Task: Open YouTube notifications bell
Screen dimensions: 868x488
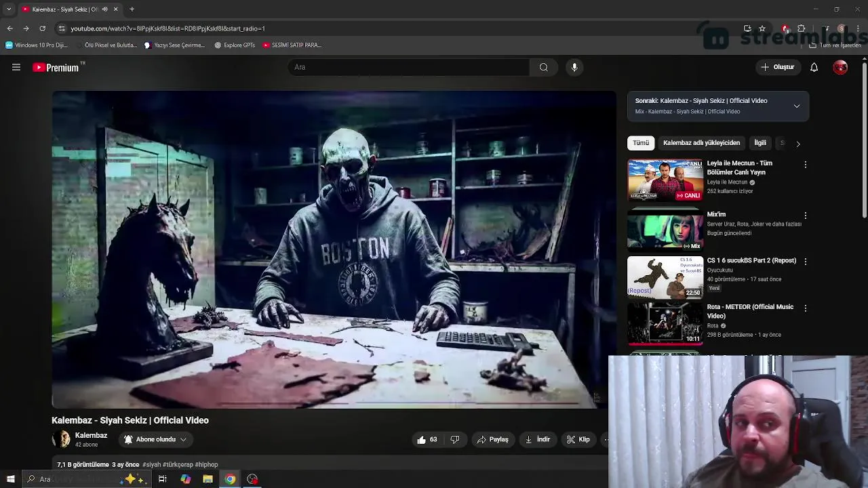Action: pos(814,67)
